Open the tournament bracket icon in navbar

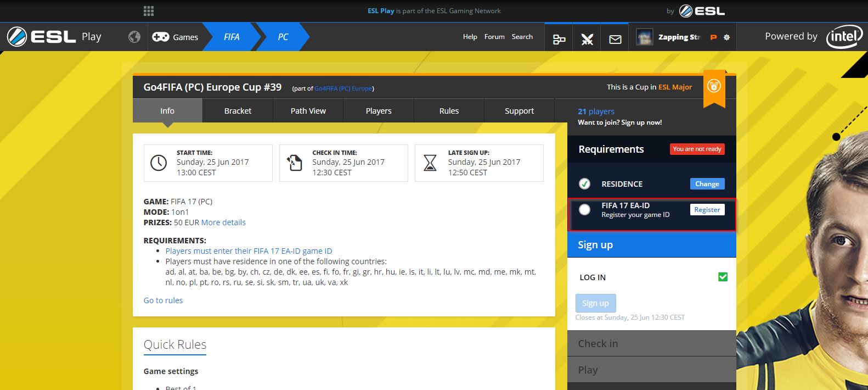click(x=559, y=39)
